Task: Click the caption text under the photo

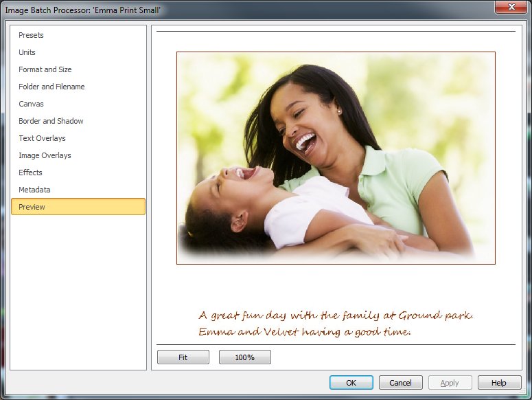Action: pos(336,323)
